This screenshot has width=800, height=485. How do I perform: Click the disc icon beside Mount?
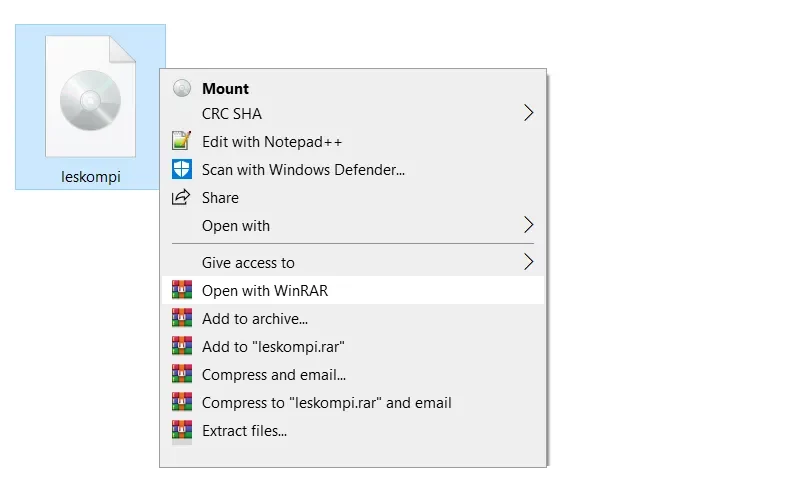click(x=182, y=88)
